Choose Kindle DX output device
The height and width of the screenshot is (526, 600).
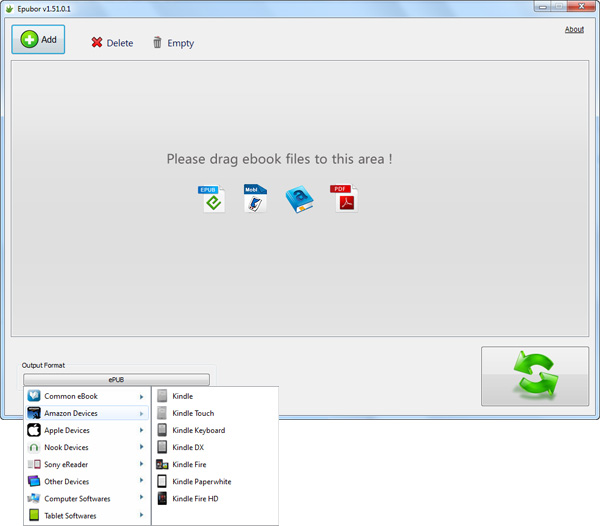[215, 447]
